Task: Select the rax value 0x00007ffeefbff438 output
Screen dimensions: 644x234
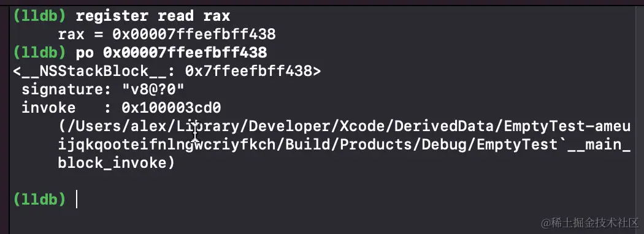Action: pos(194,34)
